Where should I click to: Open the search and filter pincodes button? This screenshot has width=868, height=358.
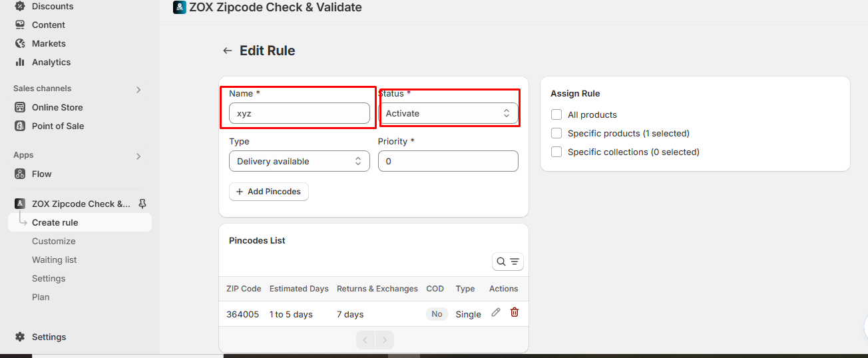(508, 262)
